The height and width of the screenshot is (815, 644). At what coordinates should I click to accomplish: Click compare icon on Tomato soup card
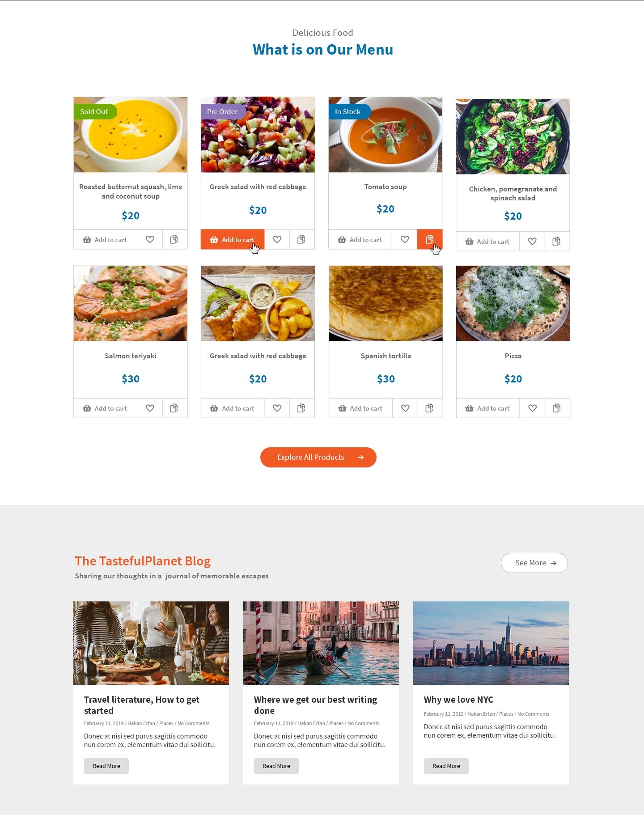coord(430,239)
